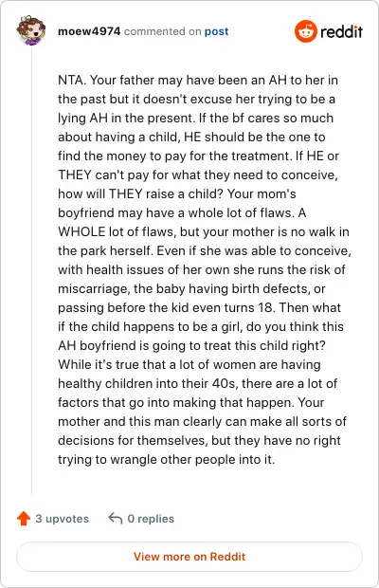Click the "commented on" header text
Screen dimensions: 379x588
tap(163, 31)
